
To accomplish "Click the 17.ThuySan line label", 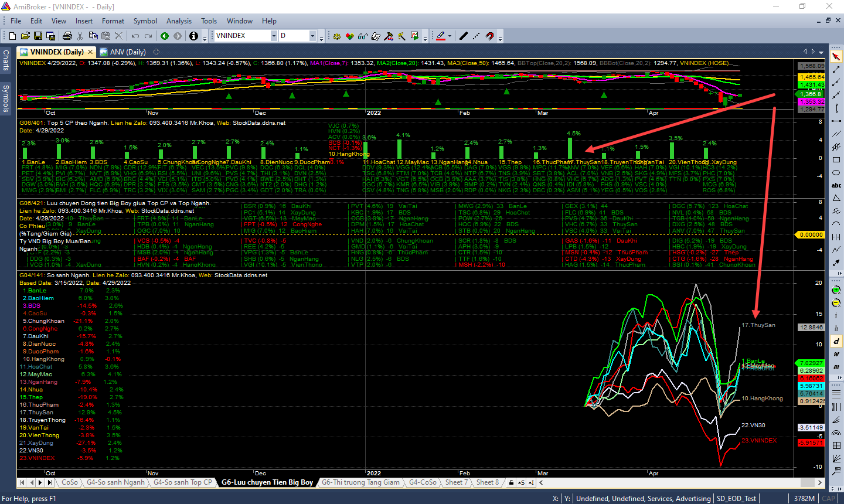I will [758, 325].
